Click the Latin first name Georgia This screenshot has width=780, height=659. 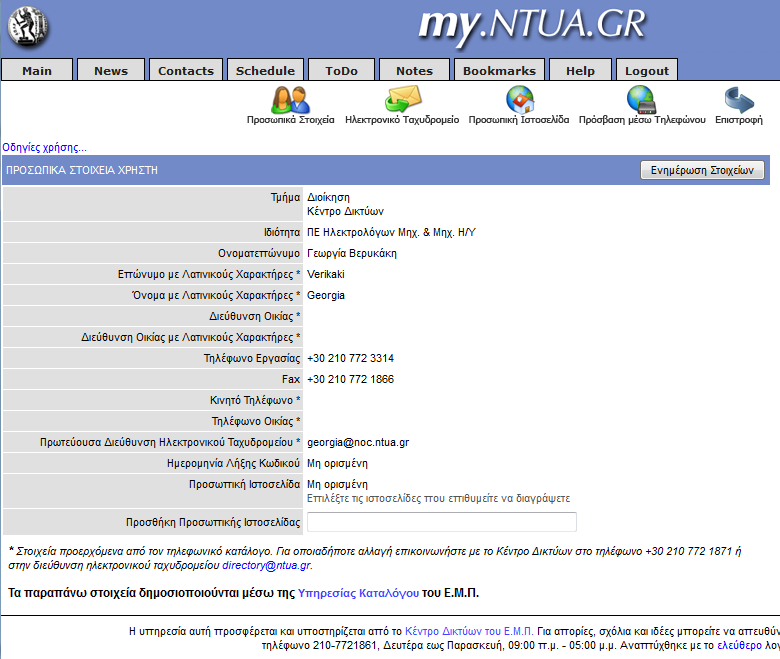(x=326, y=295)
